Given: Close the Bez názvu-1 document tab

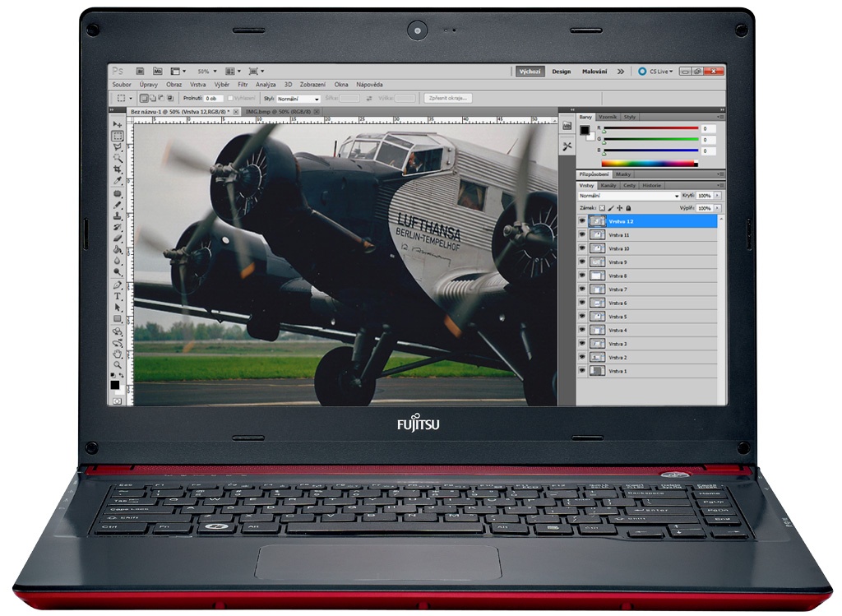Looking at the screenshot, I should (236, 112).
